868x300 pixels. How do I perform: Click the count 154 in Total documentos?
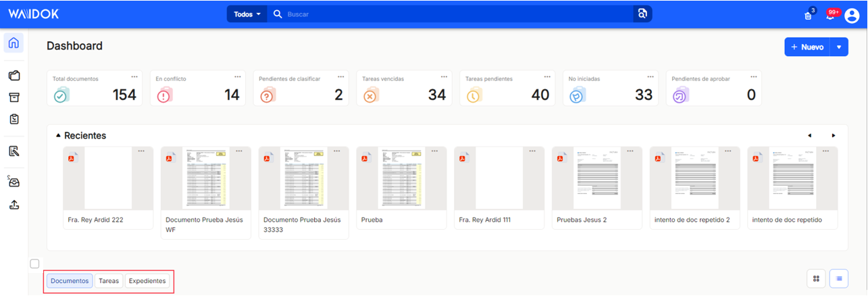pos(124,95)
